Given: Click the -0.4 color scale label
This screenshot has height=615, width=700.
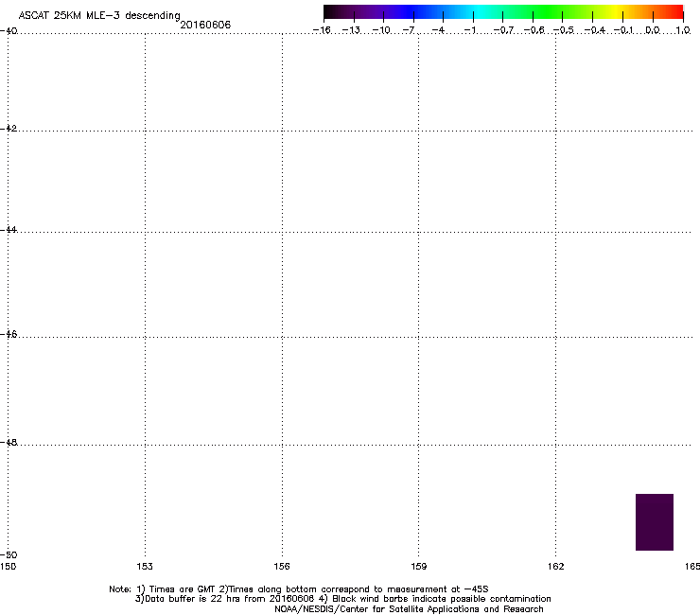Looking at the screenshot, I should point(595,30).
